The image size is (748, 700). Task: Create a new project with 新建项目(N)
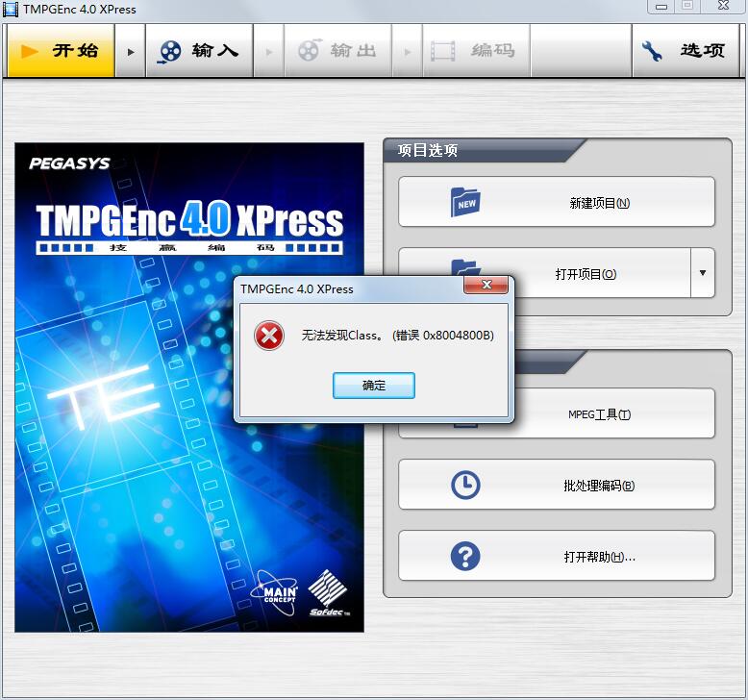coord(557,202)
